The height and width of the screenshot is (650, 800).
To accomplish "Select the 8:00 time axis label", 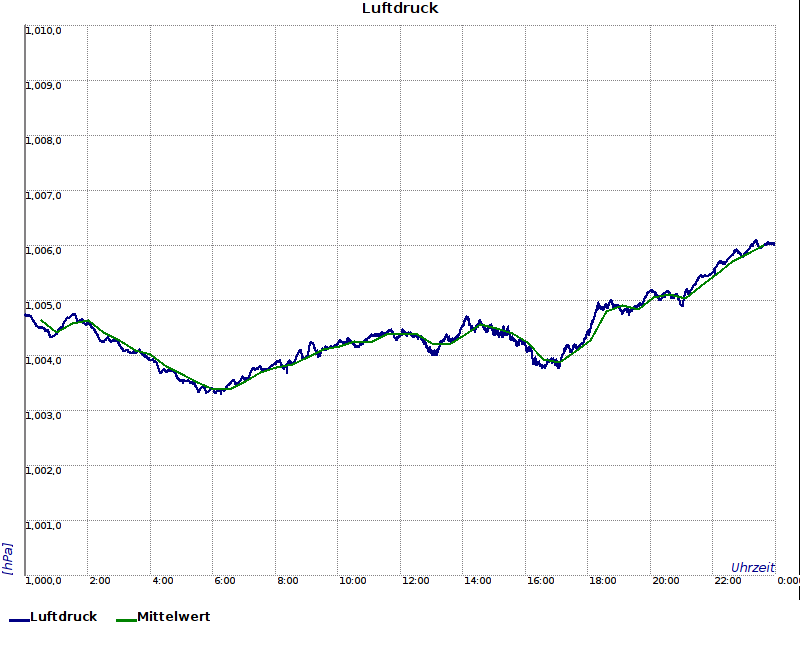I will coord(288,580).
